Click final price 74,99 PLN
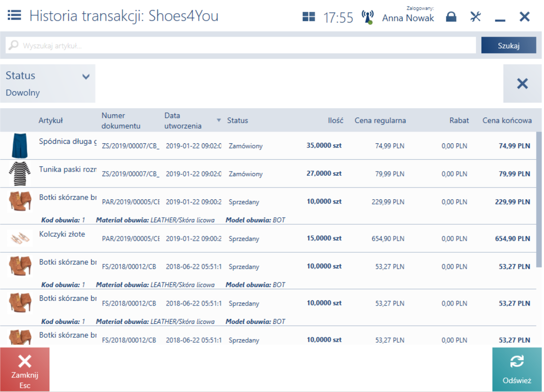Screen dimensions: 544x392 click(x=514, y=146)
